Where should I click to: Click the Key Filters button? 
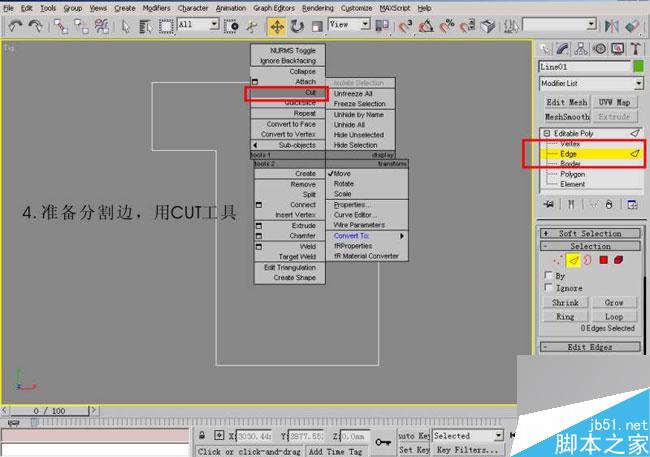point(467,450)
